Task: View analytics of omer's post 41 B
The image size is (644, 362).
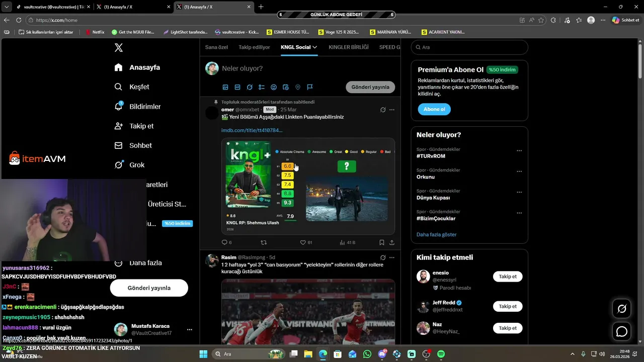Action: 348,242
